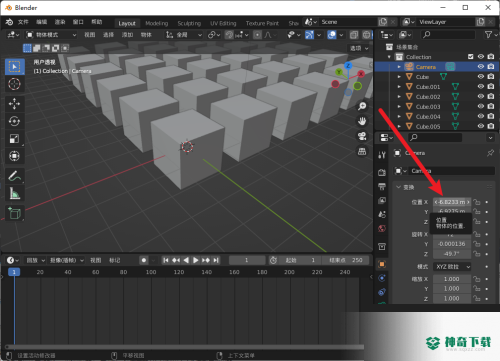Select the Rotate tool
500x361 pixels.
[x=14, y=121]
